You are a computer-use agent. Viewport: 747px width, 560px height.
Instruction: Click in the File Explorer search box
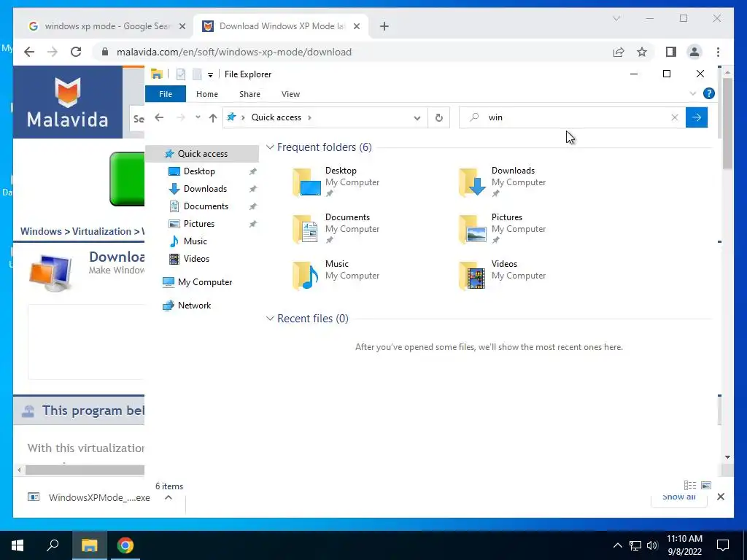[572, 117]
